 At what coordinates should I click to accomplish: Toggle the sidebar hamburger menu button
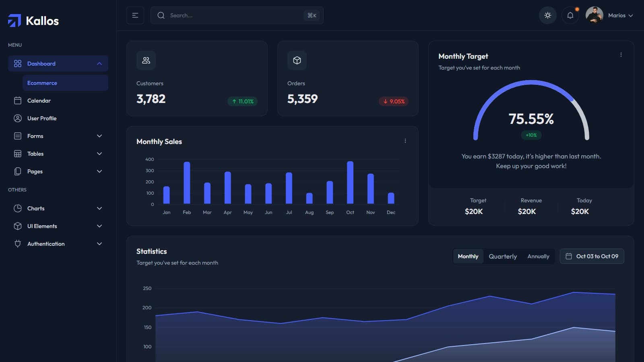coord(135,15)
